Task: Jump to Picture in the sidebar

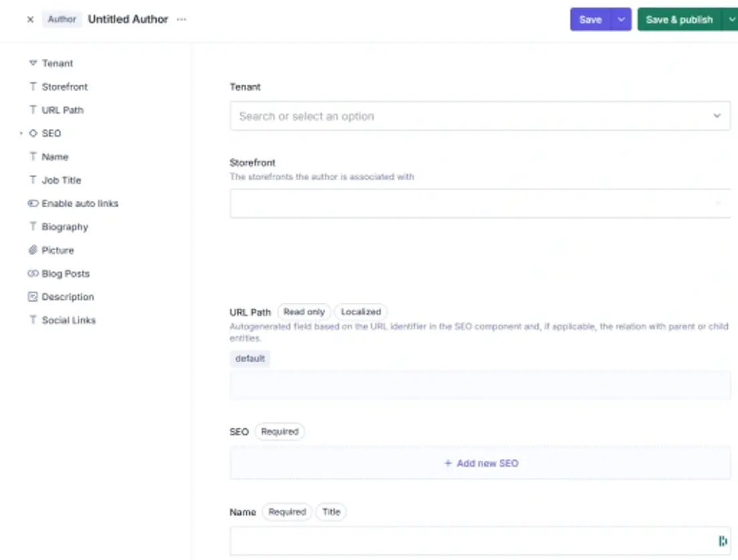Action: point(58,250)
